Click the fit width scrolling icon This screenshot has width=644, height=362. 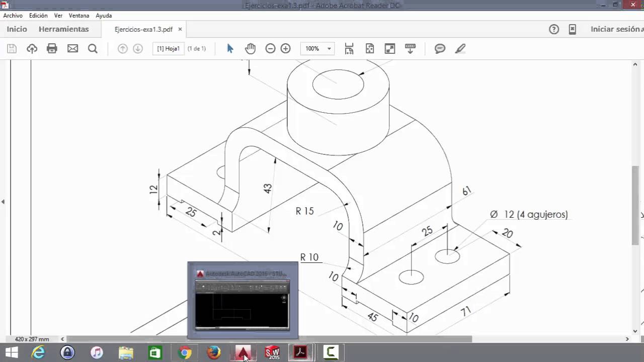[x=349, y=49]
